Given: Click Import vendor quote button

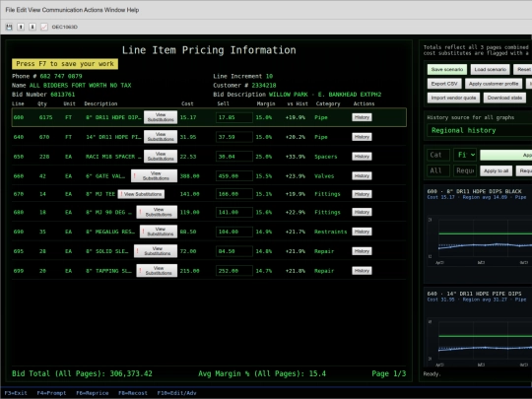Looking at the screenshot, I should [453, 98].
